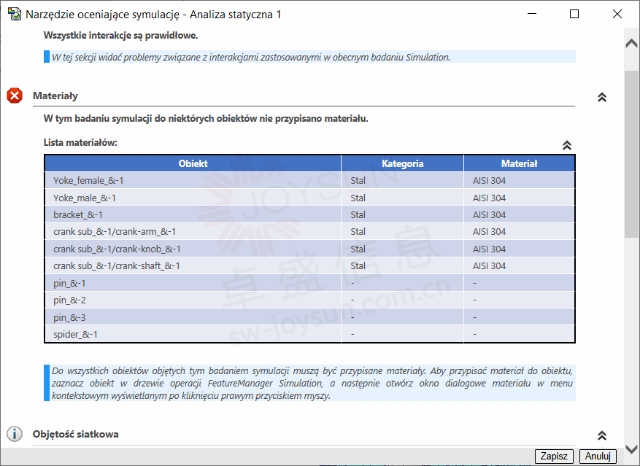Viewport: 640px width, 466px height.
Task: Select the crank-arm_&-1 object row
Action: (310, 232)
